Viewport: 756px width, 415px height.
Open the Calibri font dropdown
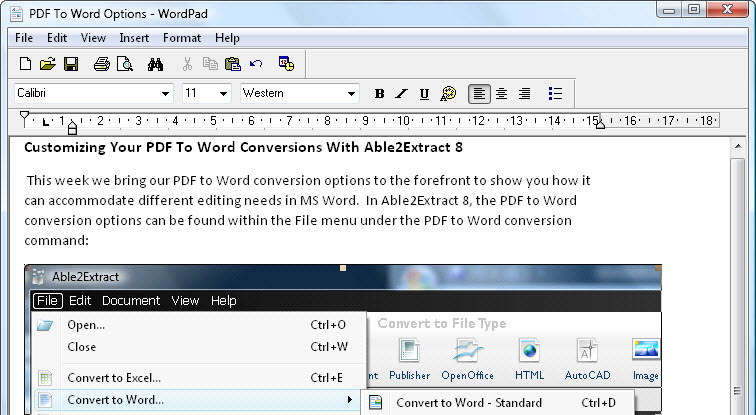(165, 94)
